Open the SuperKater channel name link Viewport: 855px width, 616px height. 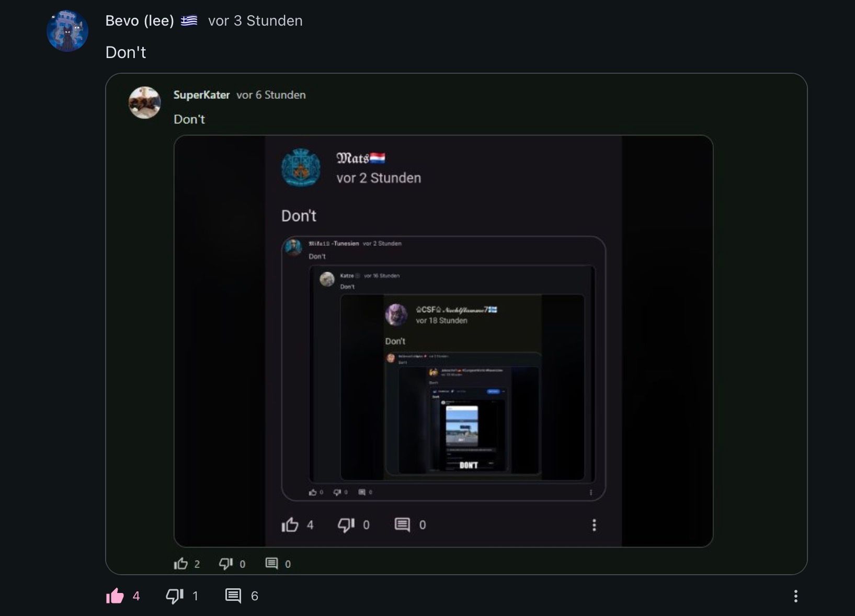(201, 95)
